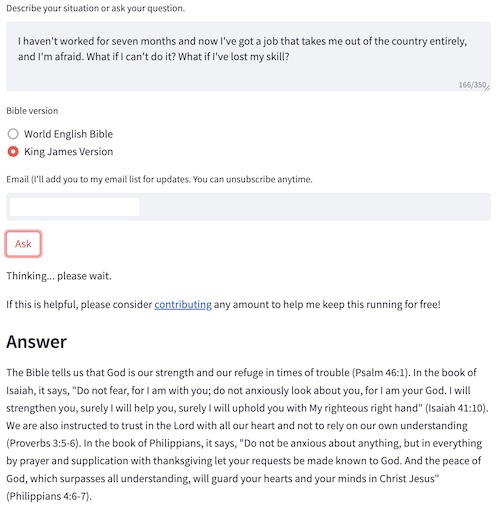The image size is (500, 506).
Task: Select the World English Bible radio button
Action: (13, 134)
